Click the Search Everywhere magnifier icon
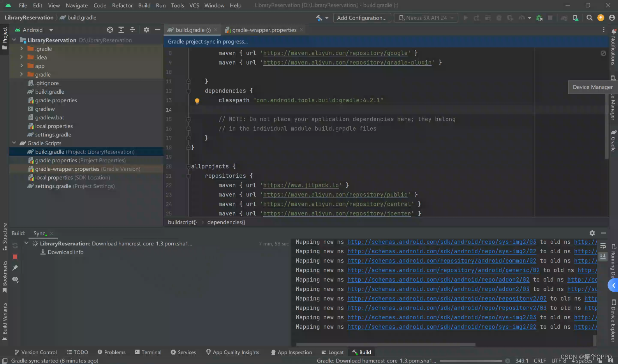Image resolution: width=618 pixels, height=364 pixels. pos(590,18)
